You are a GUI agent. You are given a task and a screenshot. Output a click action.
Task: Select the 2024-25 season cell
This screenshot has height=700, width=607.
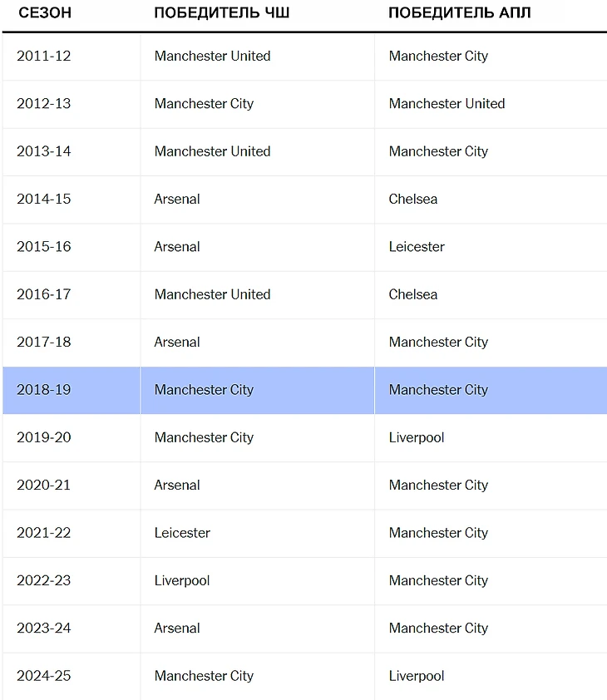tap(44, 676)
